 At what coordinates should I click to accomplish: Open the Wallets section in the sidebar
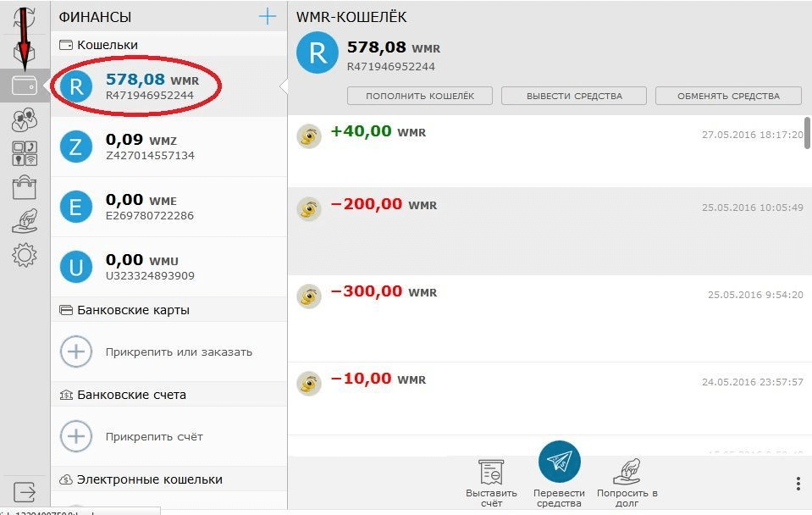point(25,86)
